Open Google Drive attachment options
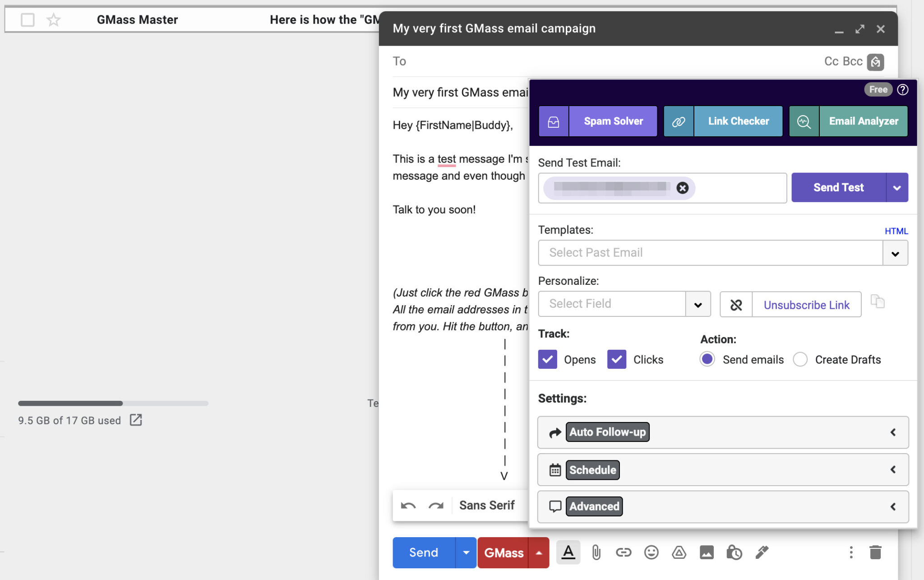 [x=679, y=552]
